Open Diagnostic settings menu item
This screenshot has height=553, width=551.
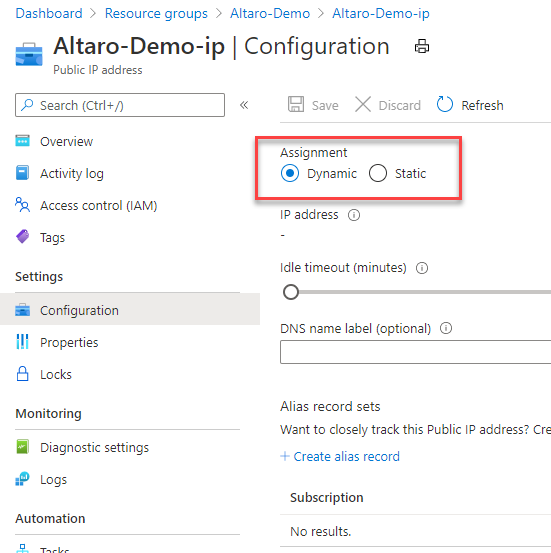click(x=95, y=448)
